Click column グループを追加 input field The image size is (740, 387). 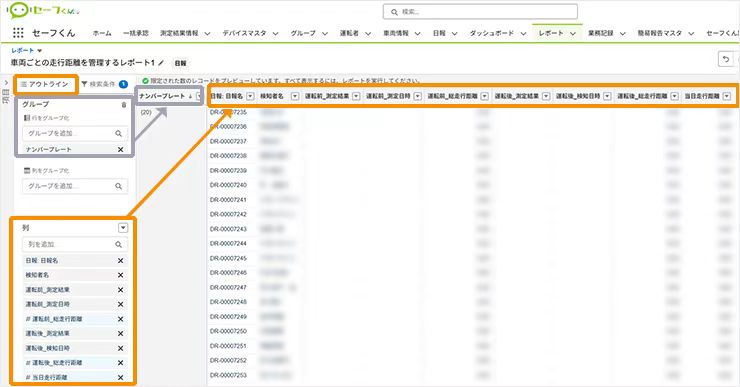coord(75,186)
